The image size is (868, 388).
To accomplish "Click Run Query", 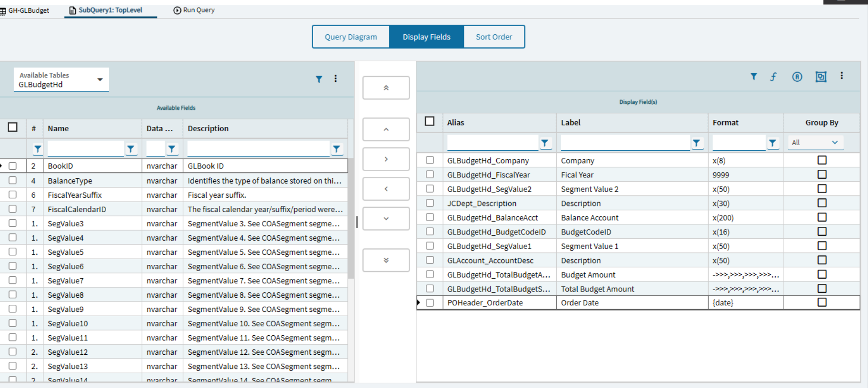I will (194, 10).
